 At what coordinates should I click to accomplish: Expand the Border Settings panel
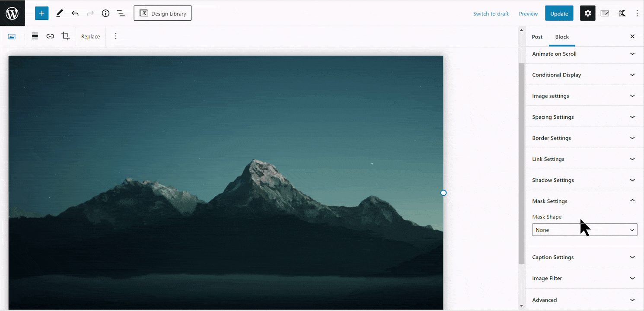(x=584, y=138)
